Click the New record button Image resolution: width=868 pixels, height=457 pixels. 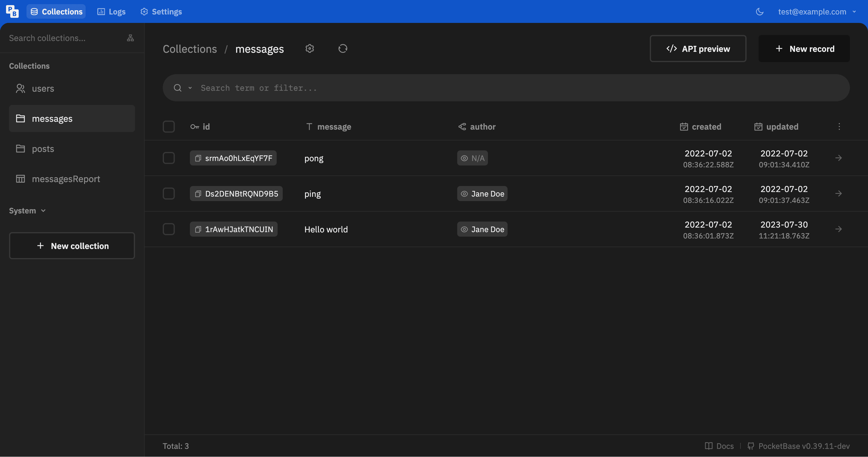tap(804, 49)
